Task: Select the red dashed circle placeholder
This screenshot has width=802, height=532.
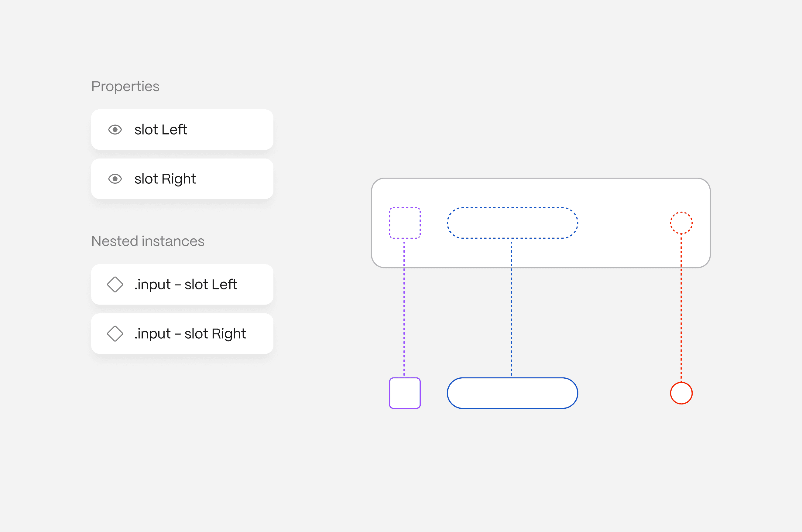Action: pyautogui.click(x=681, y=223)
